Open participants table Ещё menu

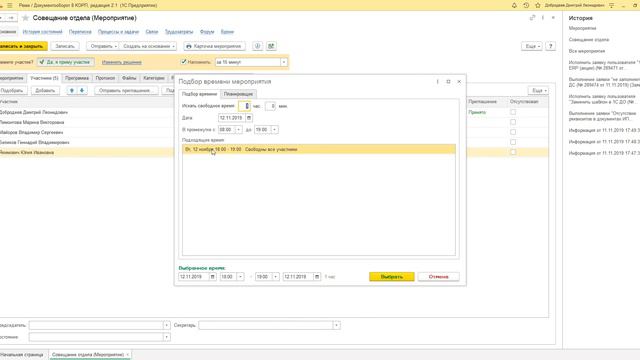538,90
